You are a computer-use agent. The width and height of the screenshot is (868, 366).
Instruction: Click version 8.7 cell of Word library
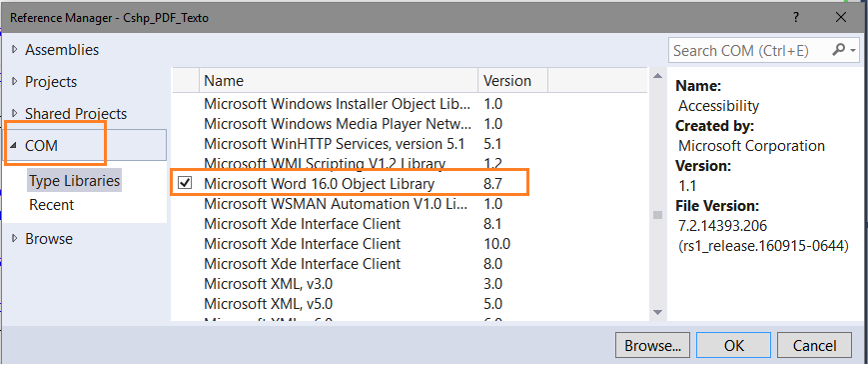[492, 184]
